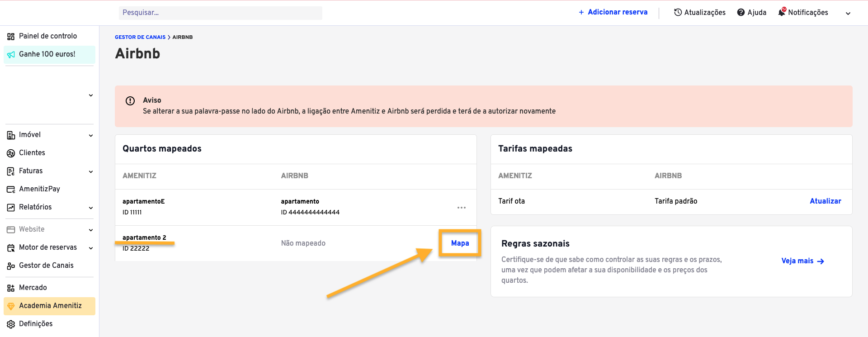Click the Motor de reservas icon
This screenshot has height=337, width=868.
pos(11,248)
